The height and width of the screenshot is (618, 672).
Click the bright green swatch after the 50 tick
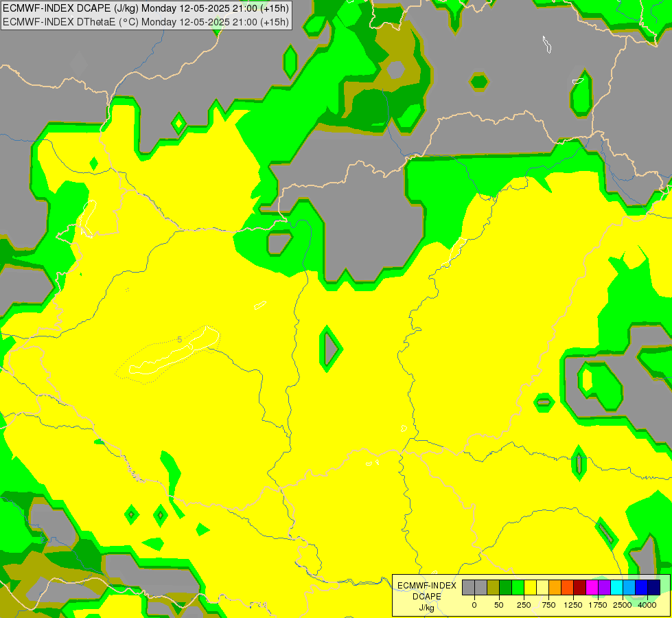tap(518, 587)
